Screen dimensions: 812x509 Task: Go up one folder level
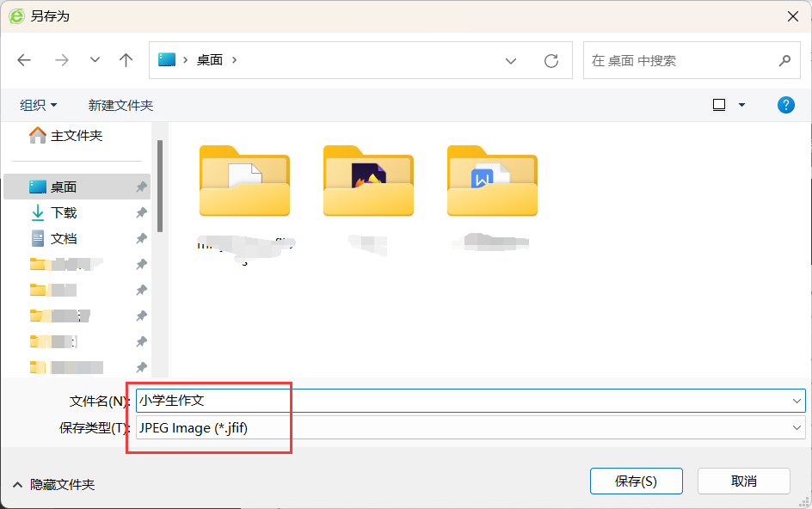coord(126,60)
